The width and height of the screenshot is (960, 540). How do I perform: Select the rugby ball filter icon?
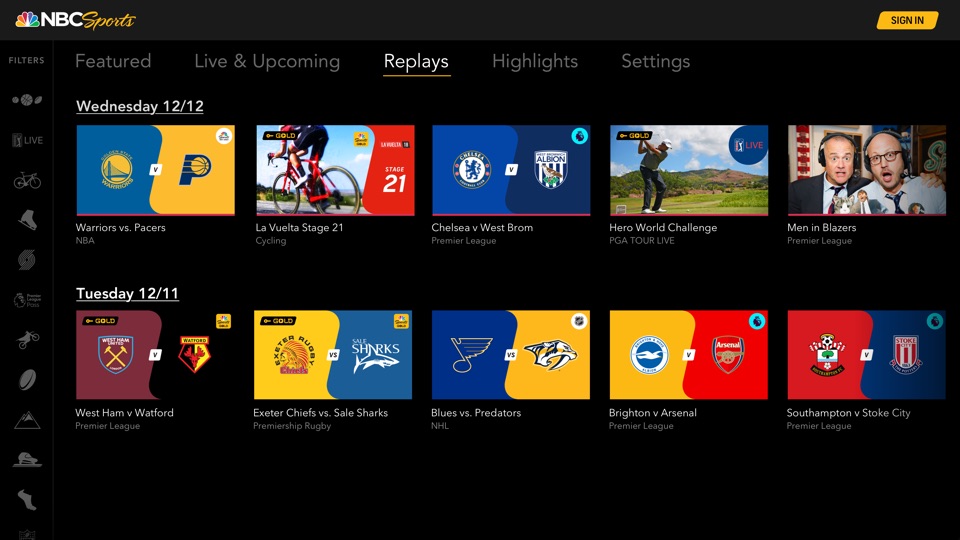coord(27,380)
